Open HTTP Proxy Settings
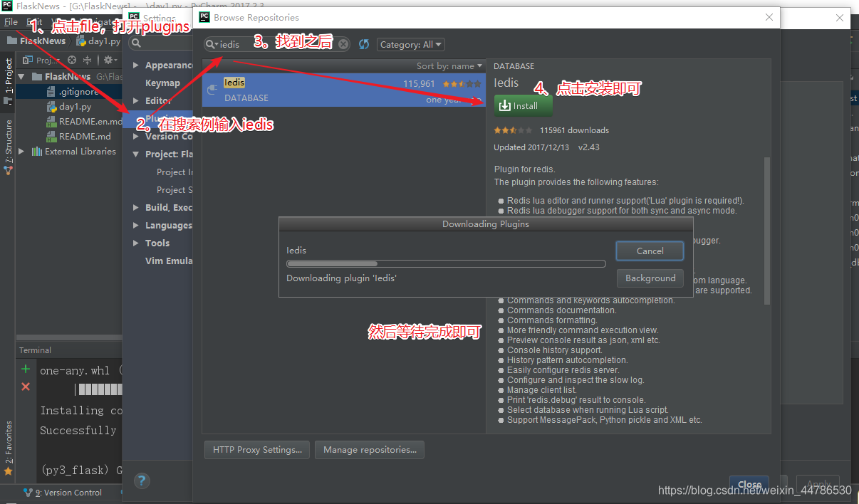This screenshot has width=859, height=504. coord(256,449)
